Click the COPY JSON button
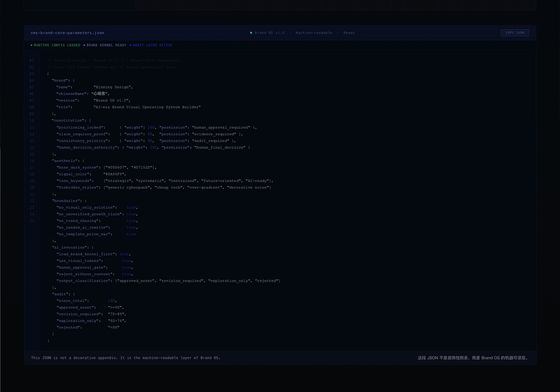Screen dimensions: 560x392 515,33
